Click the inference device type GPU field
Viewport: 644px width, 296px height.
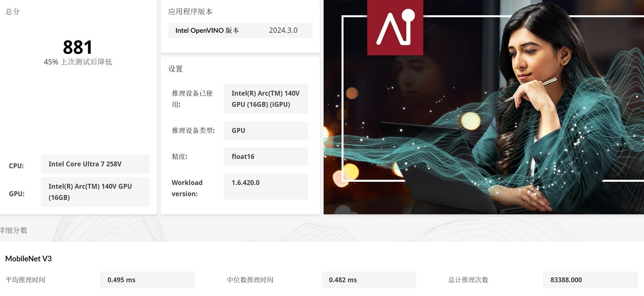266,130
